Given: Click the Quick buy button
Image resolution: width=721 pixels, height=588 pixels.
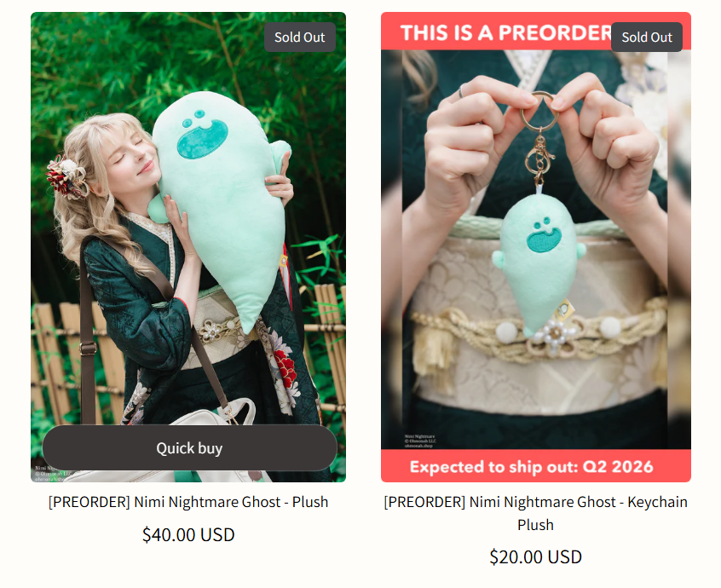Looking at the screenshot, I should tap(189, 447).
